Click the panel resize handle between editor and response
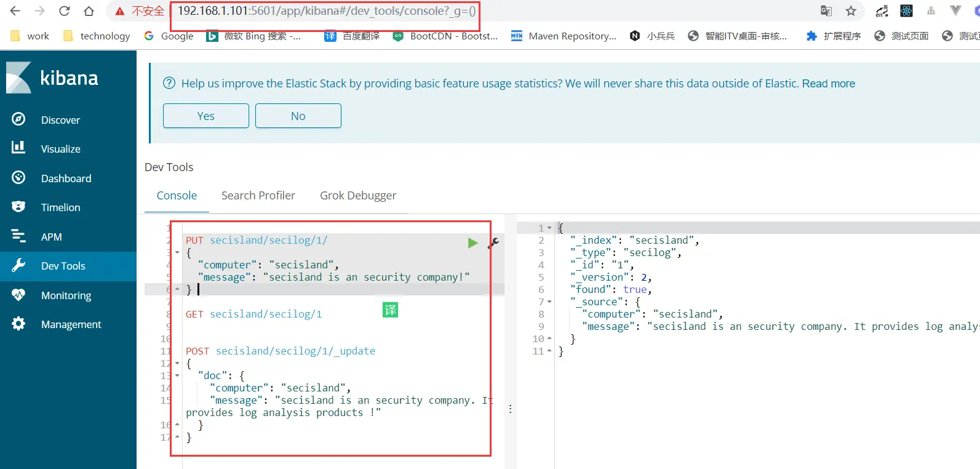 tap(511, 409)
